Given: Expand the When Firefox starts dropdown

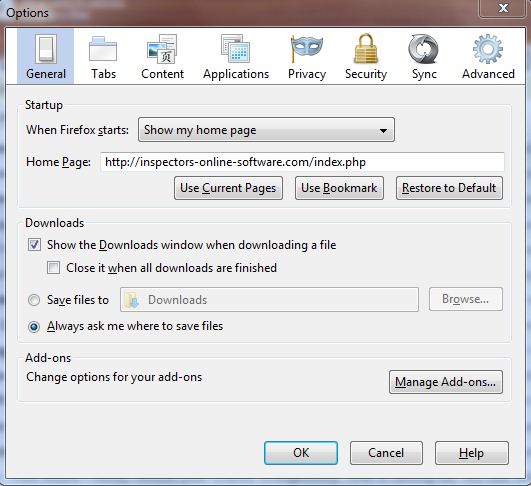Looking at the screenshot, I should point(266,130).
